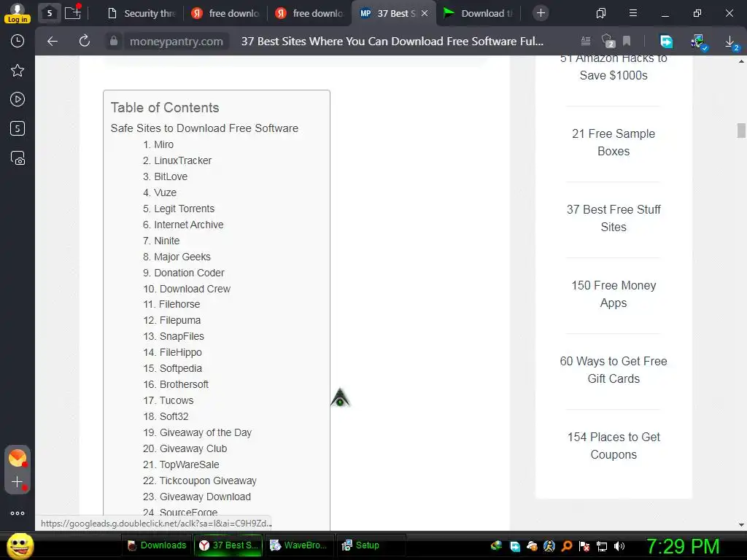The width and height of the screenshot is (747, 560).
Task: Go back to previous page
Action: pos(53,42)
